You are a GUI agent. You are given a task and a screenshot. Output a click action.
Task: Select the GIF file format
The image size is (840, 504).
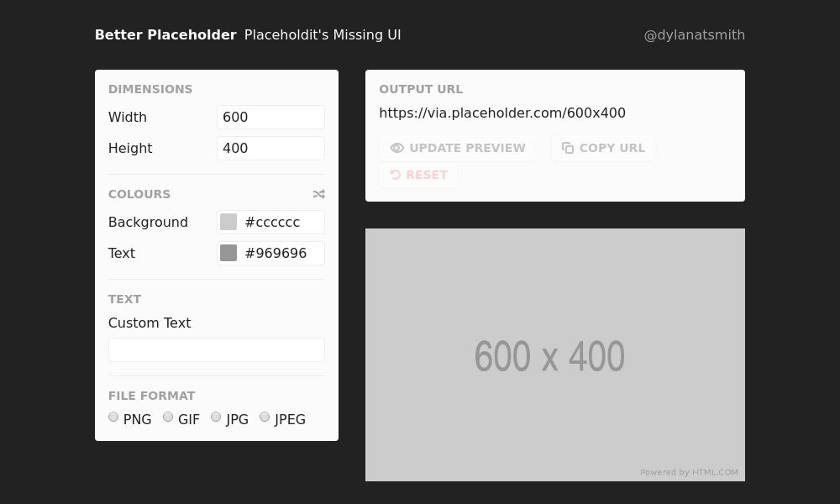point(168,417)
